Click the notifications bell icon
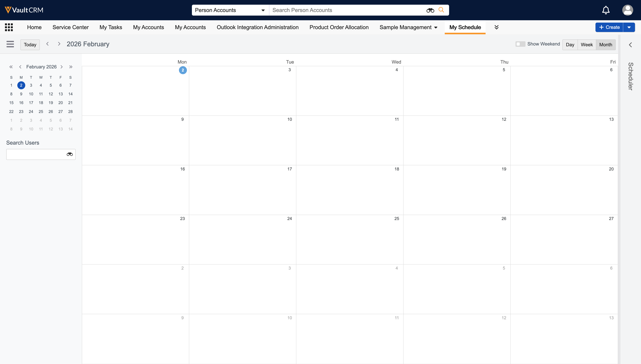 (x=605, y=10)
